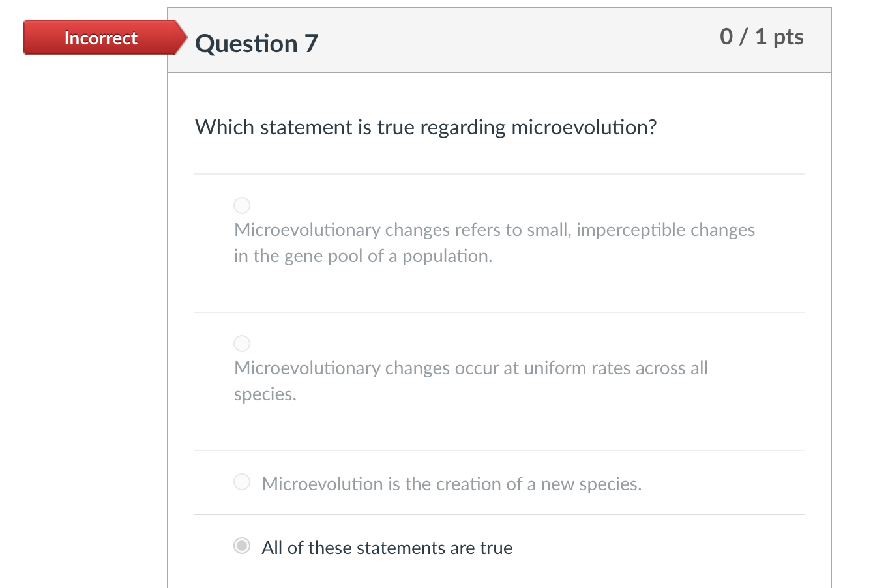Click the wrapped word 'species.' under uniform rates
This screenshot has width=888, height=588.
265,394
